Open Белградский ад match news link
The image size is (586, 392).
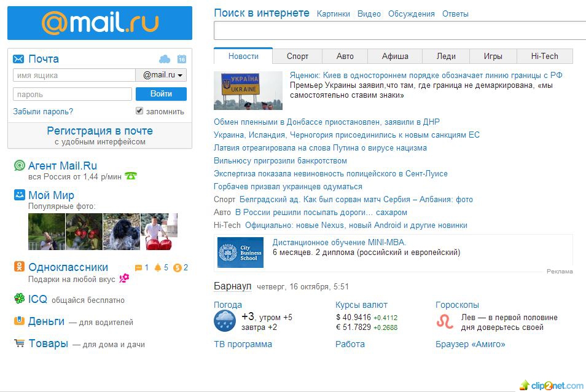coord(356,199)
